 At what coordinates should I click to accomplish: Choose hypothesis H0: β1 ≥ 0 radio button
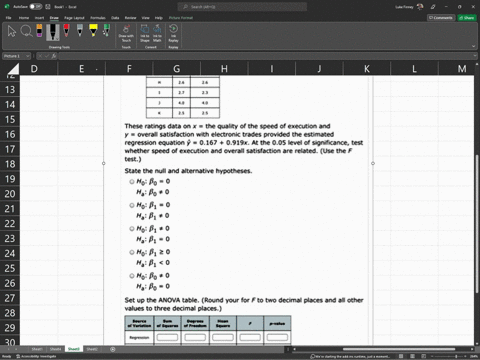tap(132, 252)
